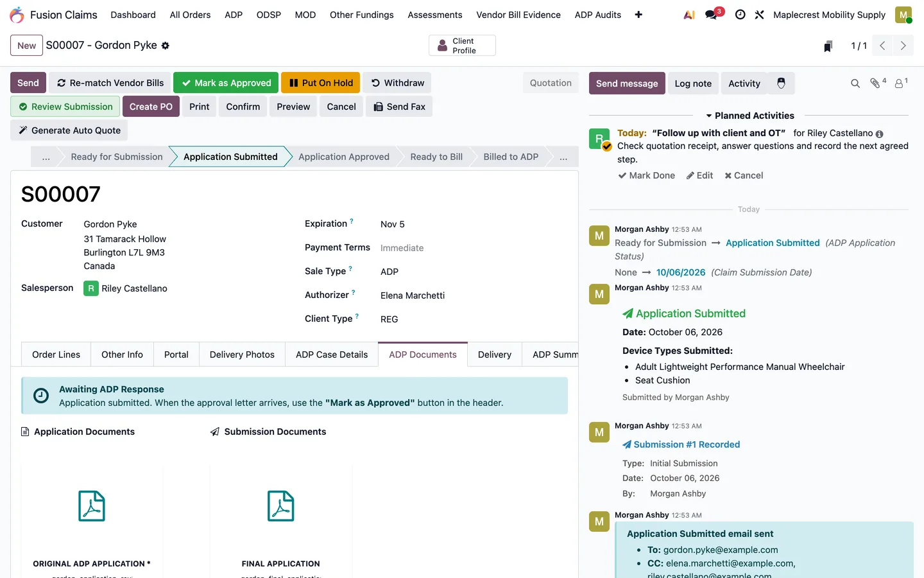Switch to the Portal tab

point(176,355)
